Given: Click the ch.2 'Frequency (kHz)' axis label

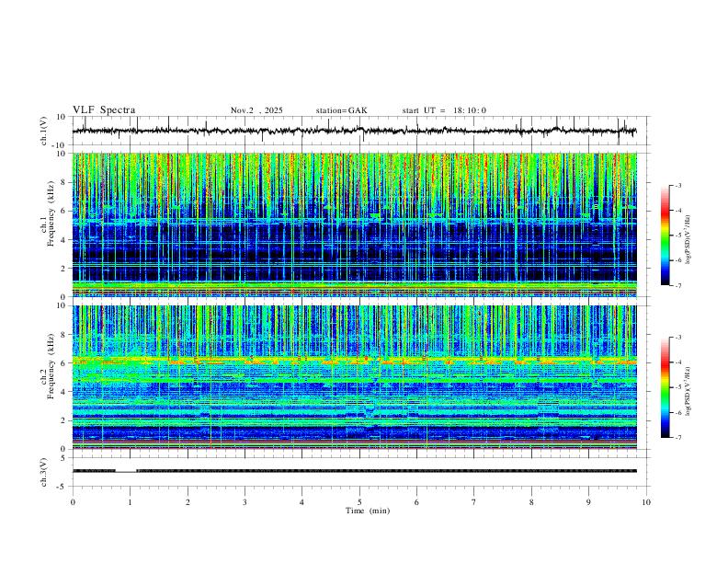Looking at the screenshot, I should coord(51,366).
